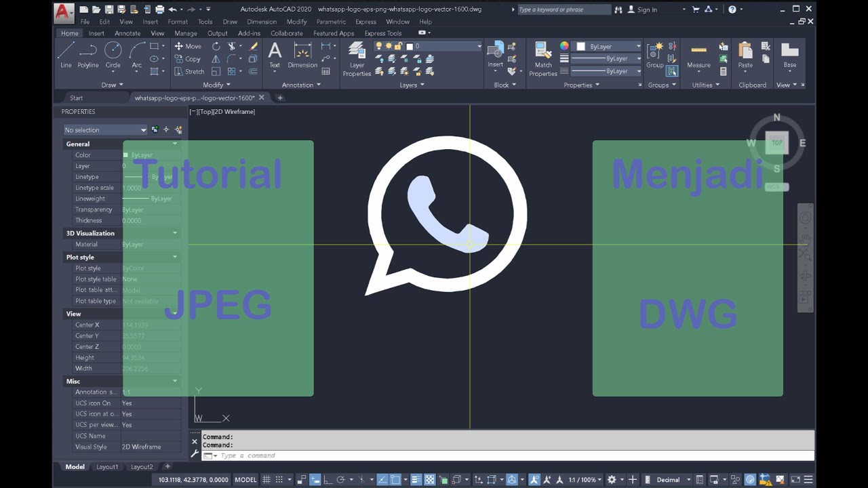Switch to the Start file tab
Viewport: 868px width, 488px height.
[76, 98]
